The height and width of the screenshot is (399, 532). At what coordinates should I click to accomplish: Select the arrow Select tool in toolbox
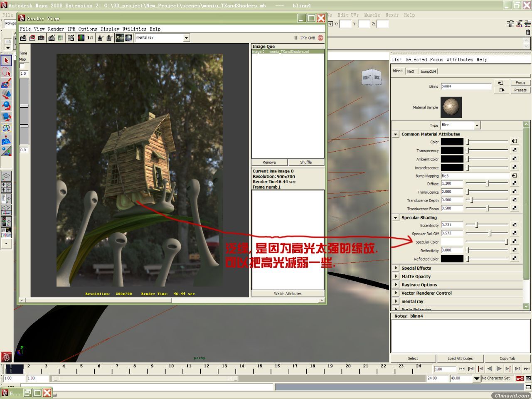6,60
